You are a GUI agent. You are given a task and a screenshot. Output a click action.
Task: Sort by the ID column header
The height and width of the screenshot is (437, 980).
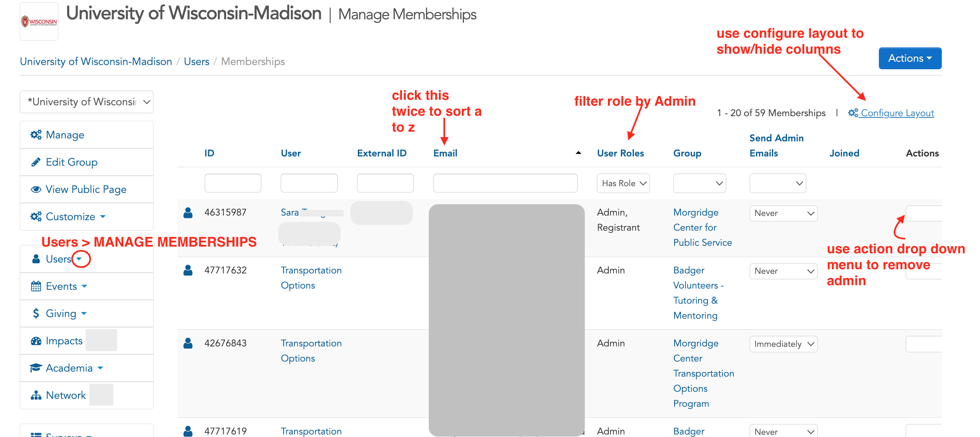click(x=209, y=153)
